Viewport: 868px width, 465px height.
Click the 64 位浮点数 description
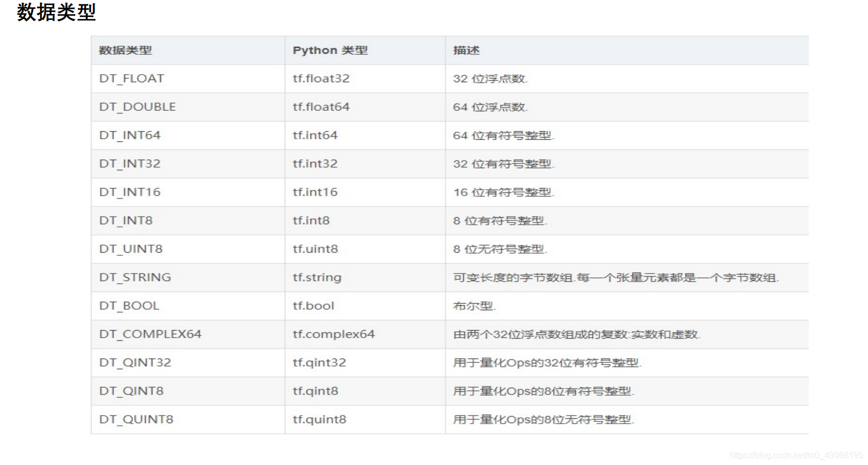[x=490, y=107]
